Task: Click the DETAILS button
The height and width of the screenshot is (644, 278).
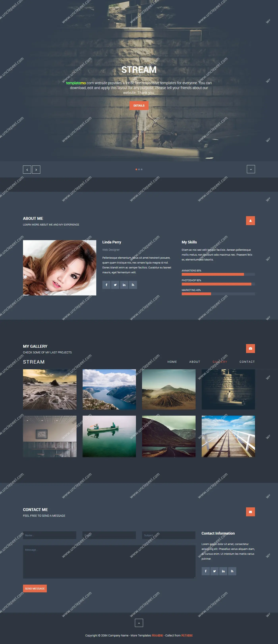Action: tap(139, 106)
